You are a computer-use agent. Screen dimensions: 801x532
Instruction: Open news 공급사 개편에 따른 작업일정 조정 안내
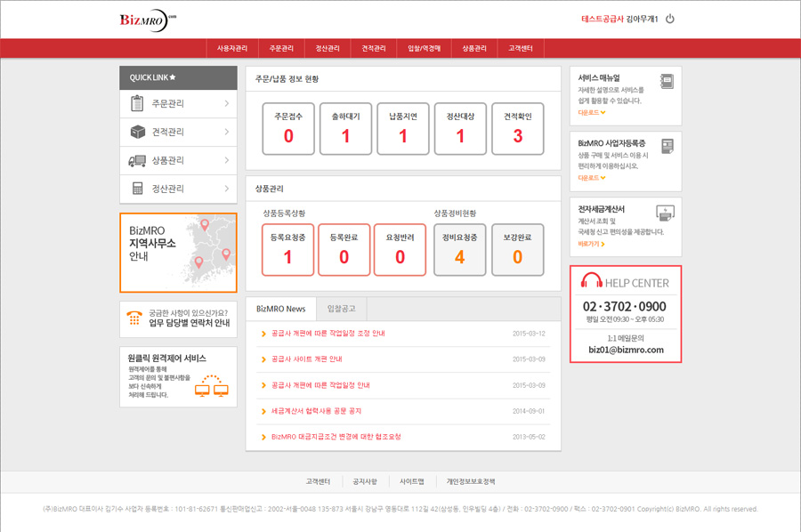pyautogui.click(x=328, y=334)
